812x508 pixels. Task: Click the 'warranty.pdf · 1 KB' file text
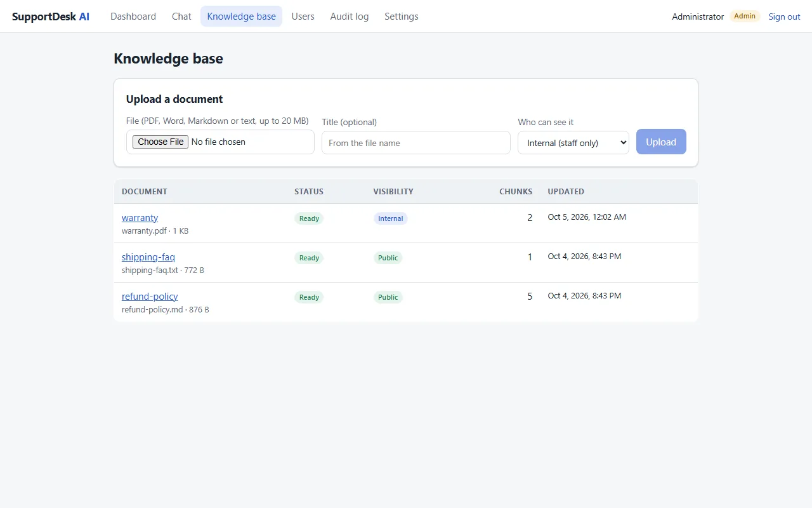(155, 231)
